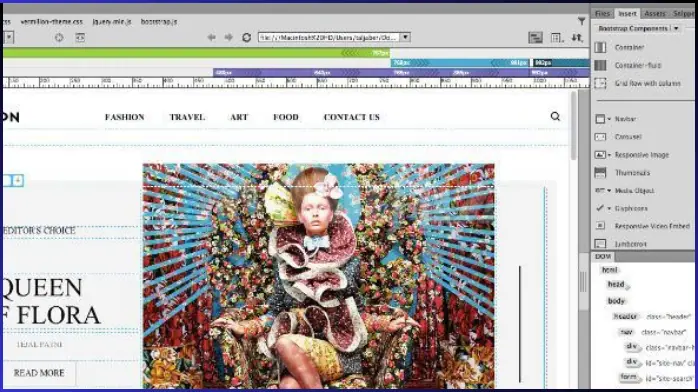The image size is (698, 392).
Task: Refresh the live view
Action: (x=246, y=37)
